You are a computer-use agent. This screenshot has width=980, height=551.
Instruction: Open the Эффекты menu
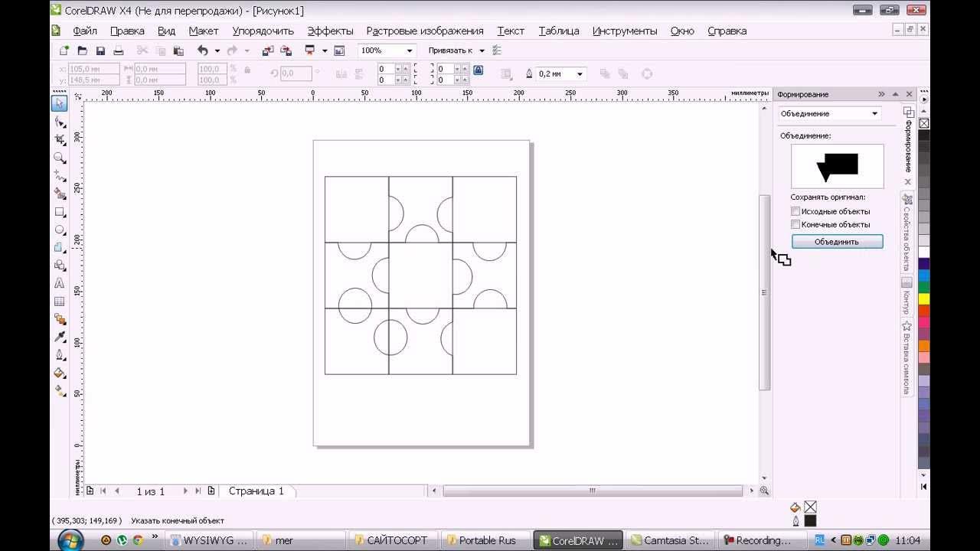pos(330,31)
